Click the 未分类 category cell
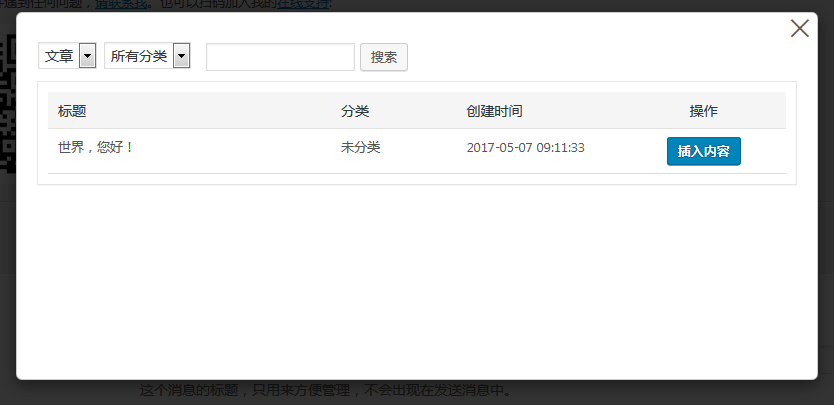 (361, 147)
